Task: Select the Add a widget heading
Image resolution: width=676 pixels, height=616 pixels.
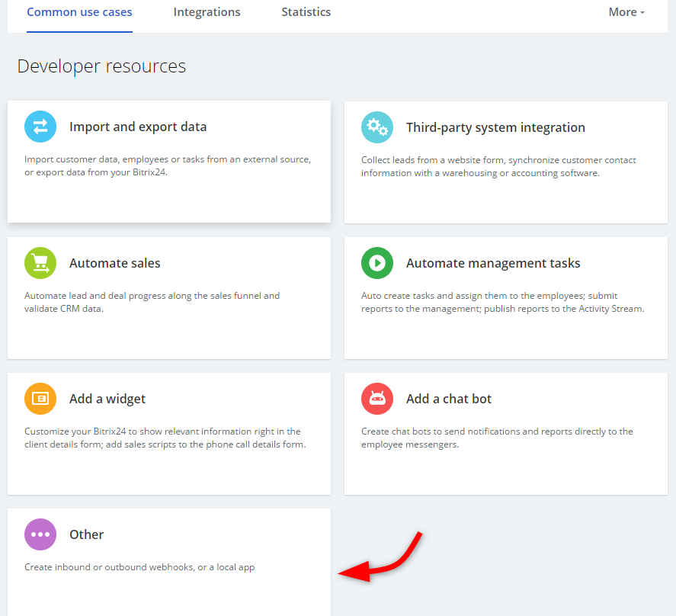Action: pos(107,399)
